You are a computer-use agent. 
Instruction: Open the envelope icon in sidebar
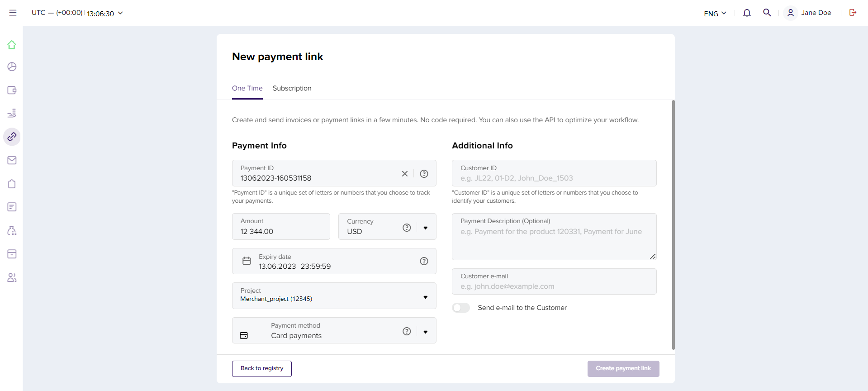(x=12, y=160)
